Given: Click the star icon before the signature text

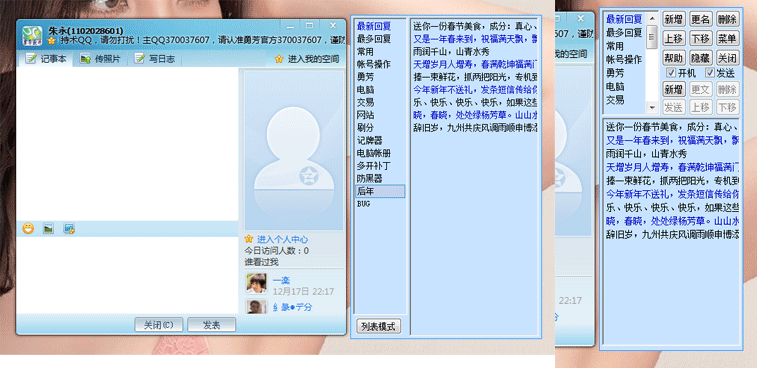Looking at the screenshot, I should coord(51,40).
